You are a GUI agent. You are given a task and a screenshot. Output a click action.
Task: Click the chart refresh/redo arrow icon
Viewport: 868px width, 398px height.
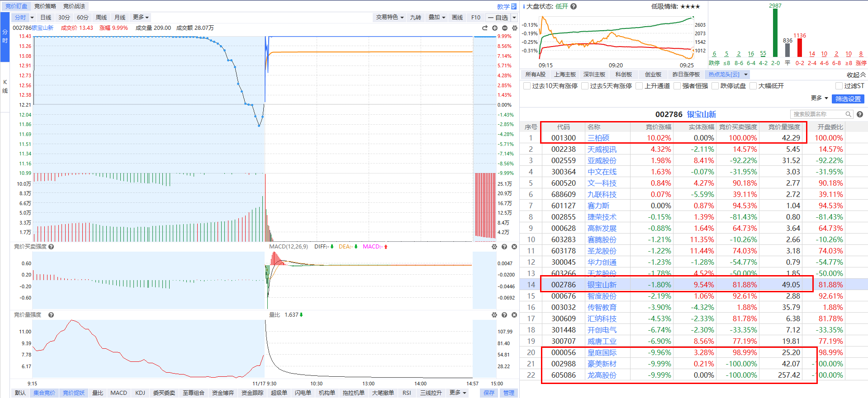485,28
